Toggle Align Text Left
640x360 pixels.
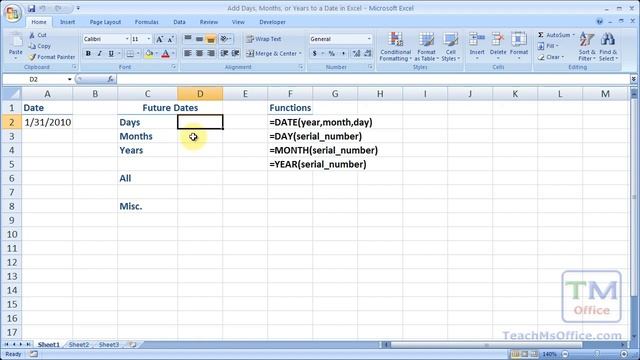click(x=188, y=53)
